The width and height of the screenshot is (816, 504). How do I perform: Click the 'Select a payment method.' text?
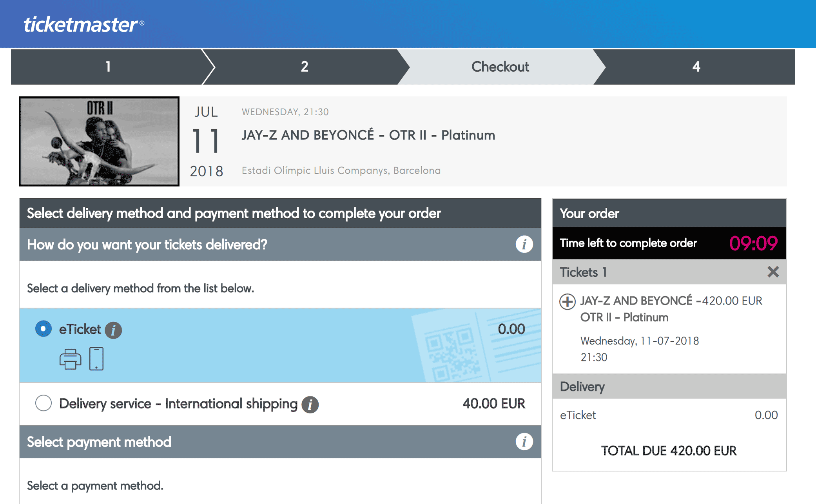(x=95, y=486)
